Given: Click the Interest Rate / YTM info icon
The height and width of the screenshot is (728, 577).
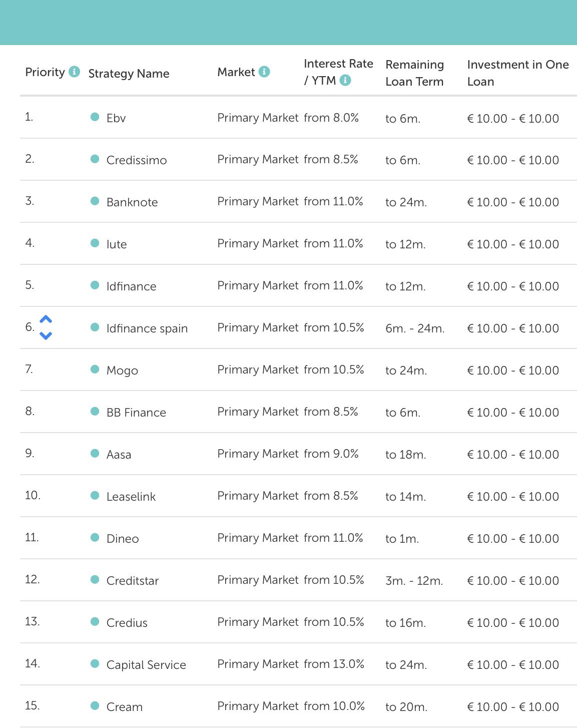Looking at the screenshot, I should click(x=345, y=80).
